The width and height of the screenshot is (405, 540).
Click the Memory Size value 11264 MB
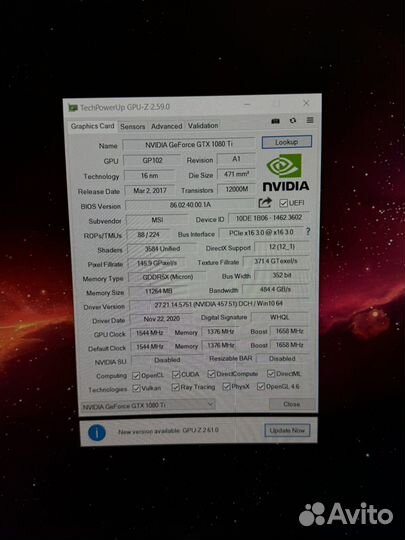[x=158, y=291]
